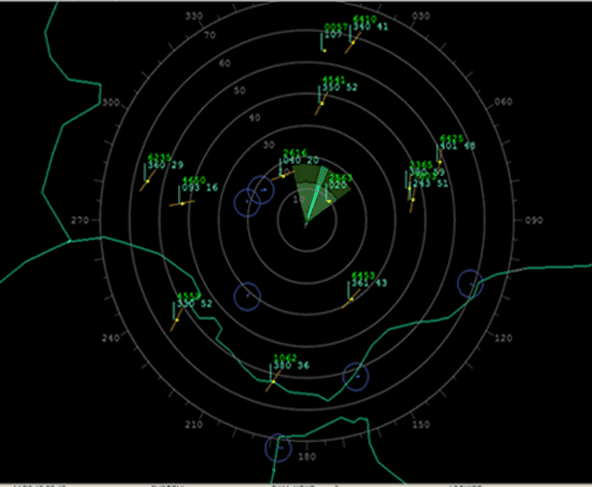Screen dimensions: 592x487
Task: Select aircraft target 6425 in east sector
Action: click(440, 162)
